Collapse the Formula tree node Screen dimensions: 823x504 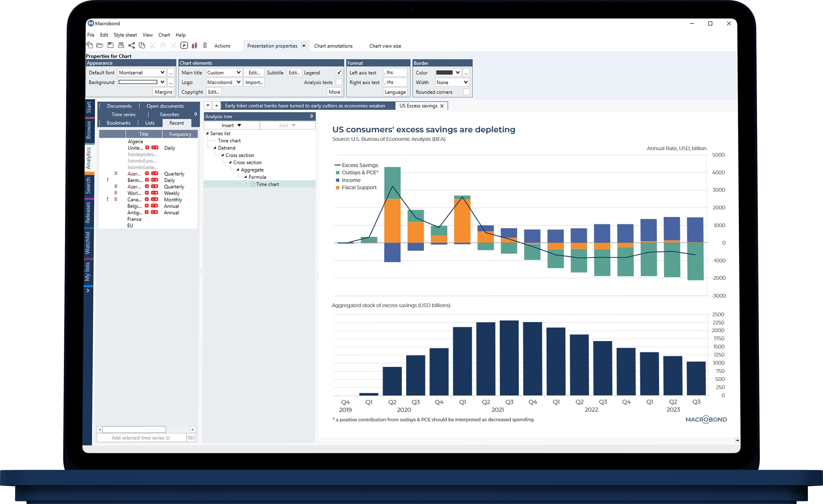tap(245, 177)
